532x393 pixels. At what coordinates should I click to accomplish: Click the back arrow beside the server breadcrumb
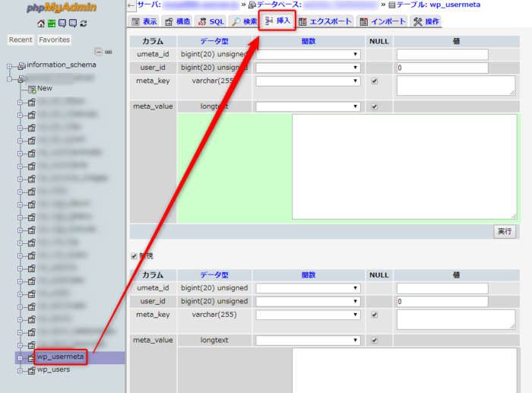point(131,5)
